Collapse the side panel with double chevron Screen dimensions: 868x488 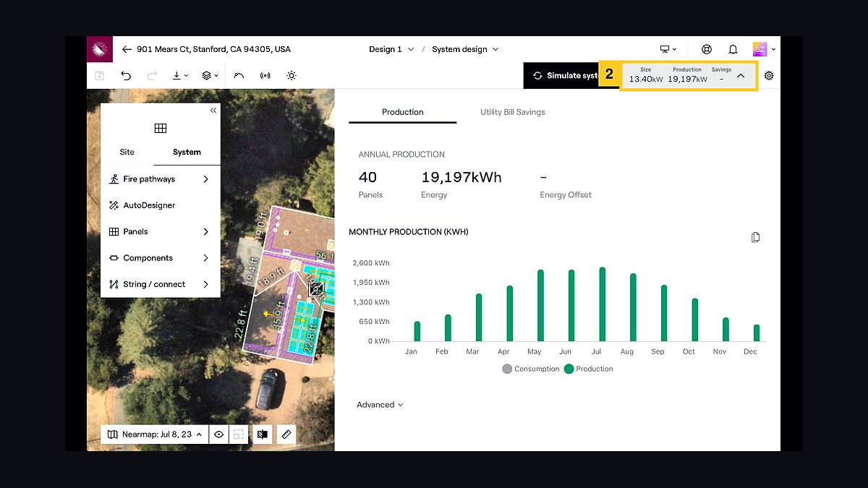coord(213,111)
